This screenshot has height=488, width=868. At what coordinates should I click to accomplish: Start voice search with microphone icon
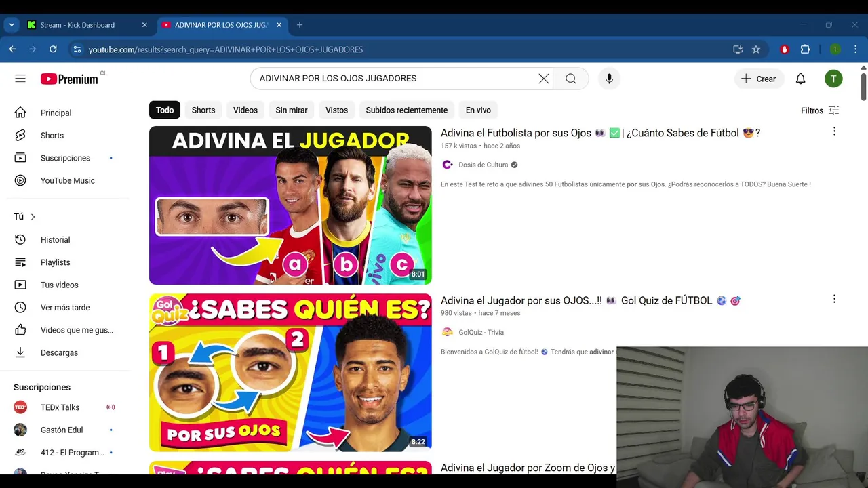click(609, 79)
